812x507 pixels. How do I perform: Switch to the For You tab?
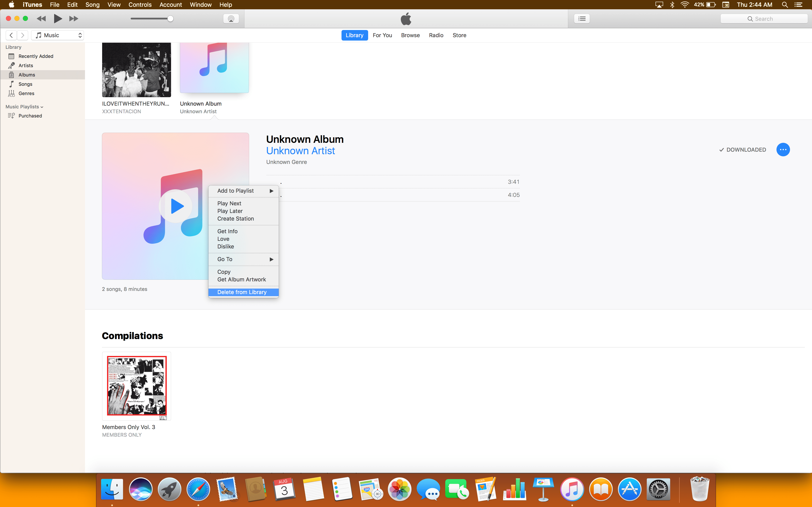point(382,35)
